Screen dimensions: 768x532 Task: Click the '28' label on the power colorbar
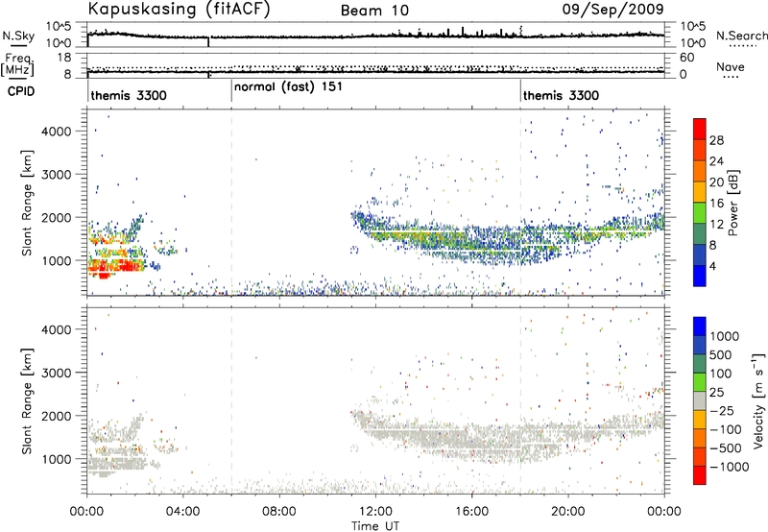[x=716, y=140]
